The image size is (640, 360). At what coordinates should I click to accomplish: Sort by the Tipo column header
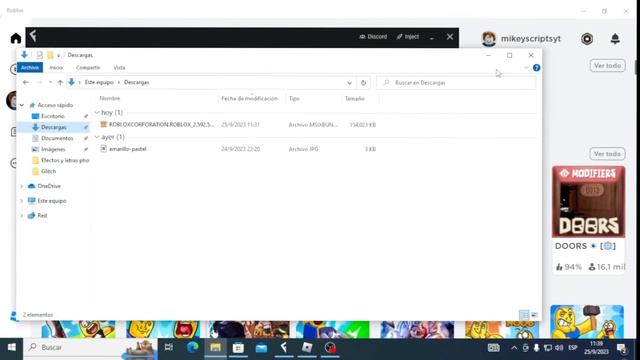294,98
